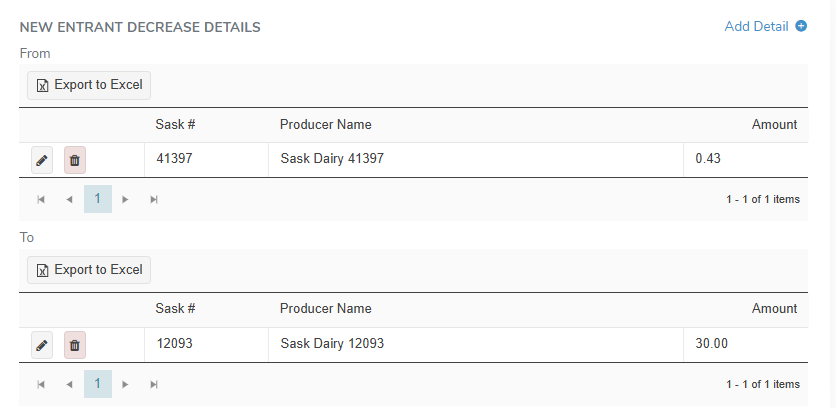Edit the Sask Dairy 12093 row
The height and width of the screenshot is (408, 836).
pyautogui.click(x=42, y=345)
